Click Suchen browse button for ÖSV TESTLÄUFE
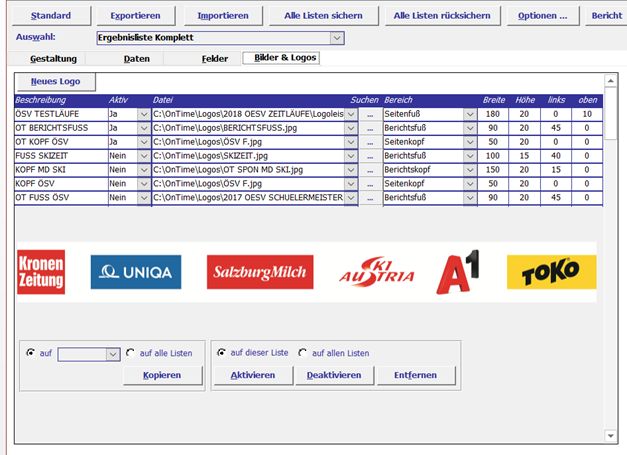 (x=370, y=114)
